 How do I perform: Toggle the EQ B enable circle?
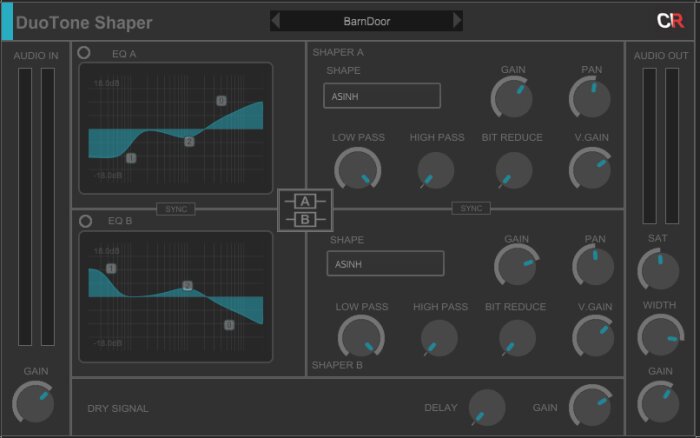click(85, 221)
